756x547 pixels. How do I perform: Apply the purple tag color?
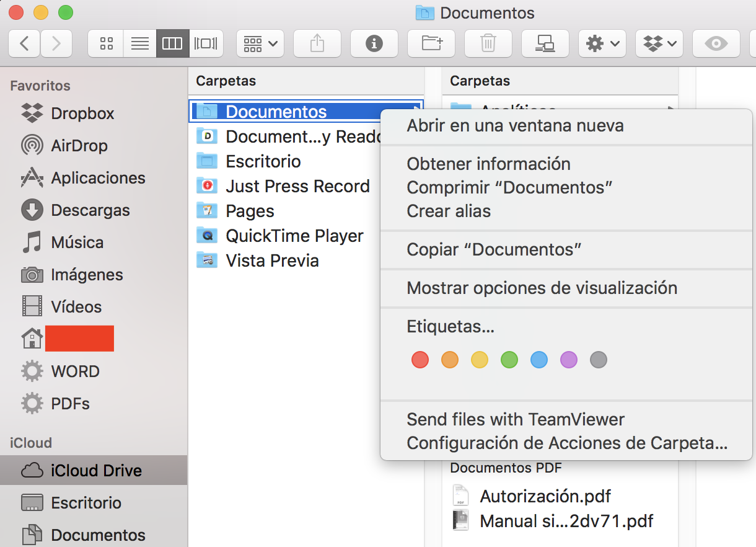point(569,360)
